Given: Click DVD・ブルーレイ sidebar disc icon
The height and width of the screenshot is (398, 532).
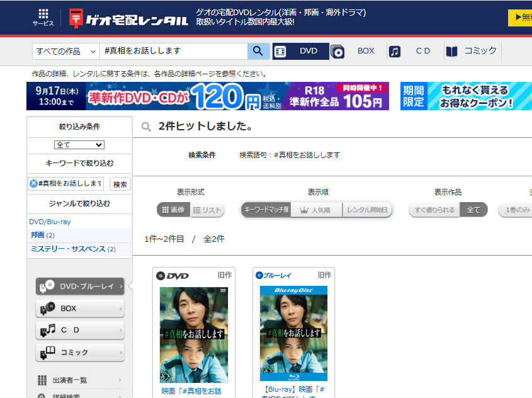Looking at the screenshot, I should [x=47, y=287].
